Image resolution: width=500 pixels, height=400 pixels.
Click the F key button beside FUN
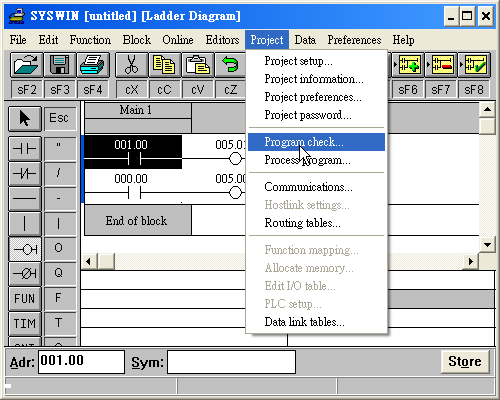pyautogui.click(x=59, y=298)
